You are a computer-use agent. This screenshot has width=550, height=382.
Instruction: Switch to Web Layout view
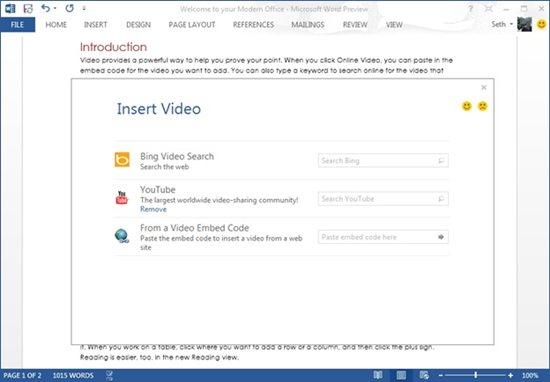pyautogui.click(x=424, y=375)
